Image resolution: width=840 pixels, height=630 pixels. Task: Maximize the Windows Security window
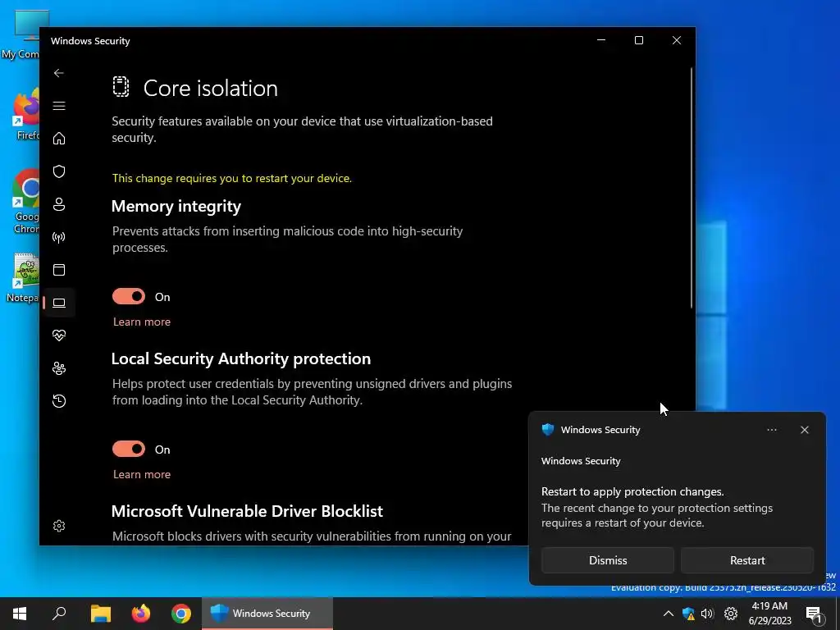tap(638, 40)
